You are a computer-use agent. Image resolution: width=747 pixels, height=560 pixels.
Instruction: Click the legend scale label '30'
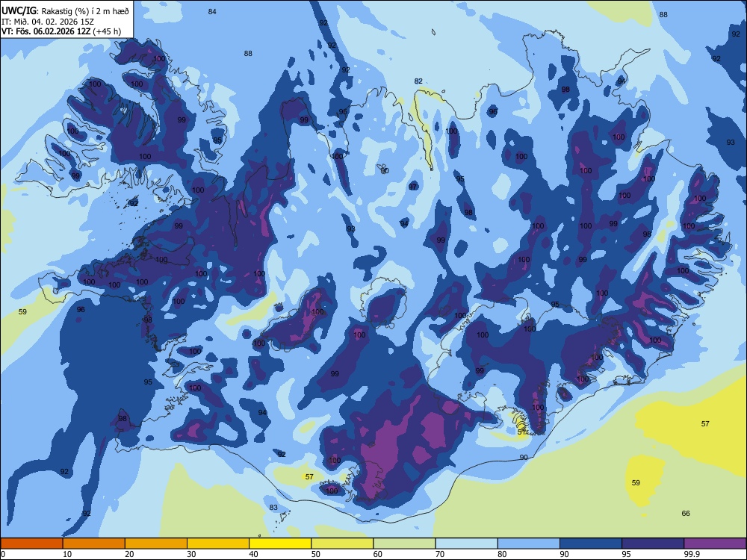191,554
